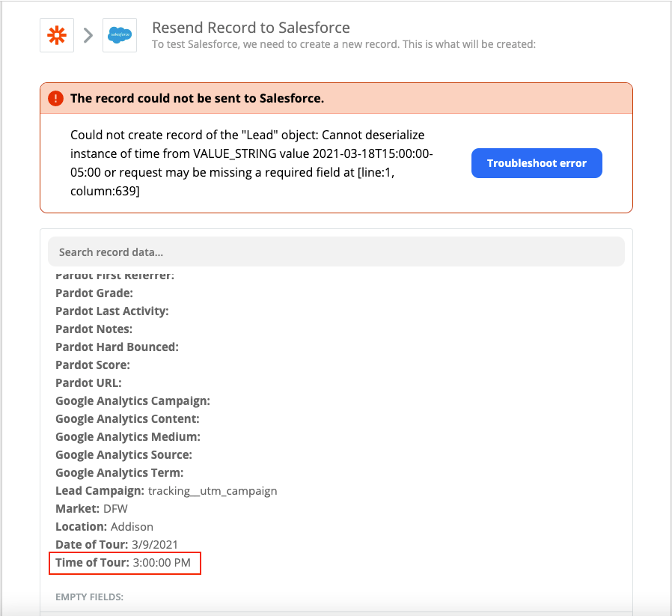Click the Lead object deserialize error message
This screenshot has width=672, height=616.
(251, 163)
